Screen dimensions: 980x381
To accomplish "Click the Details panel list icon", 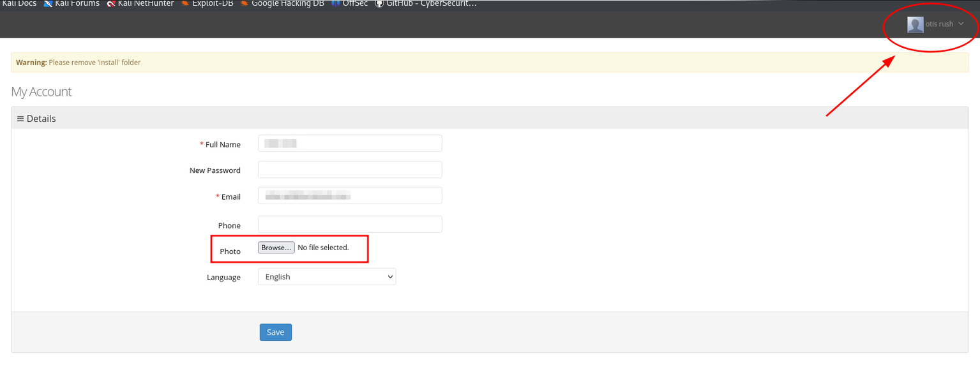I will 20,119.
